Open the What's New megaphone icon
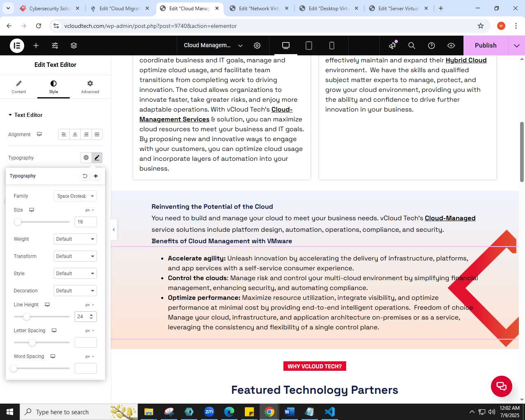This screenshot has width=525, height=420. pyautogui.click(x=393, y=45)
